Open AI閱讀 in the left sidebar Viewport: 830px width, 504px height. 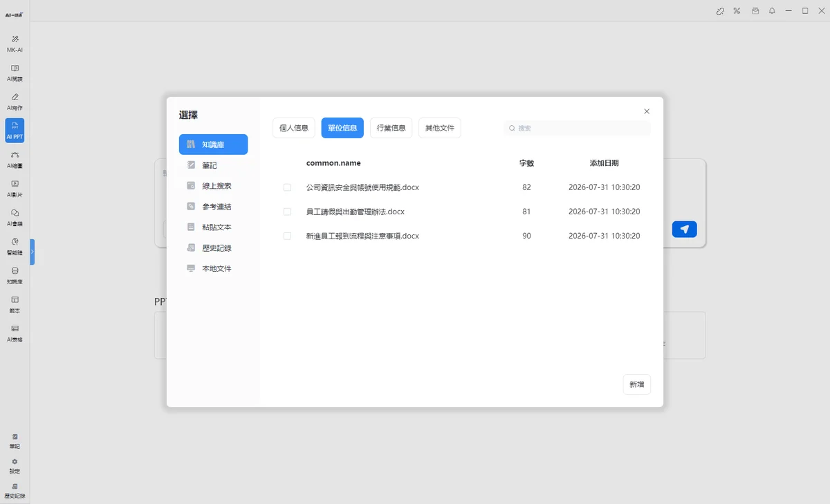pos(15,73)
